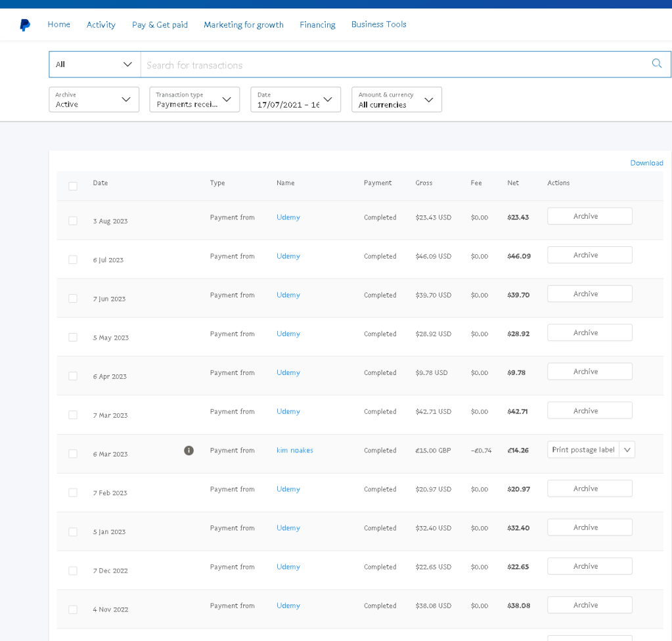
Task: Open the All search category dropdown
Action: pyautogui.click(x=95, y=64)
